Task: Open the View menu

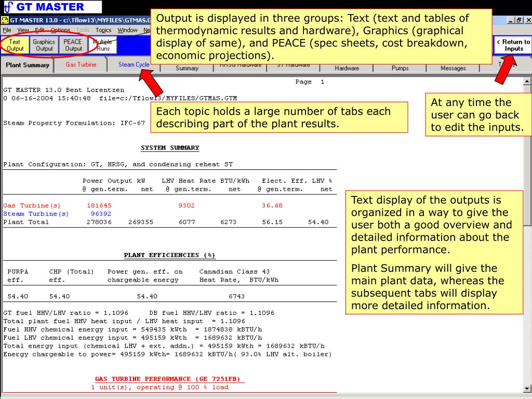Action: click(x=23, y=30)
